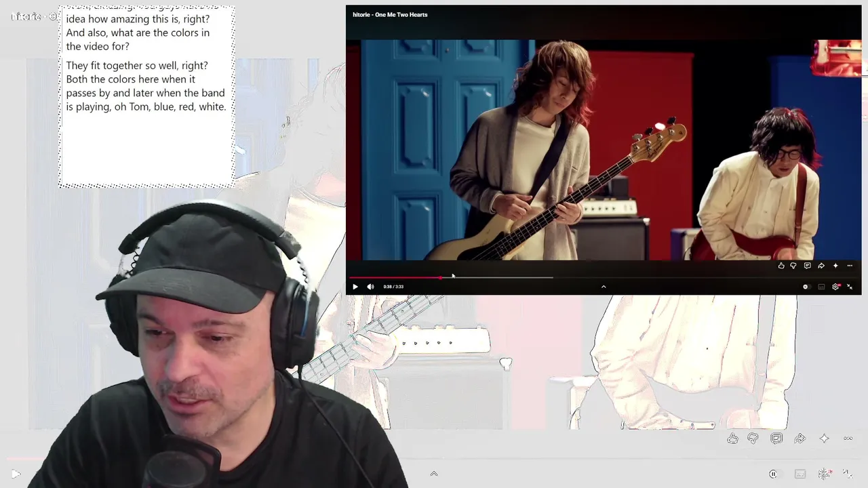Screen dimensions: 868x488
Task: Play the hitorie video
Action: 355,287
